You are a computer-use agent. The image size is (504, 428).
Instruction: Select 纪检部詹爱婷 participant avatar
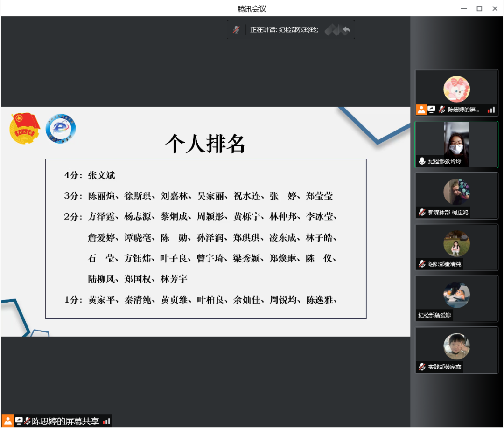(456, 295)
